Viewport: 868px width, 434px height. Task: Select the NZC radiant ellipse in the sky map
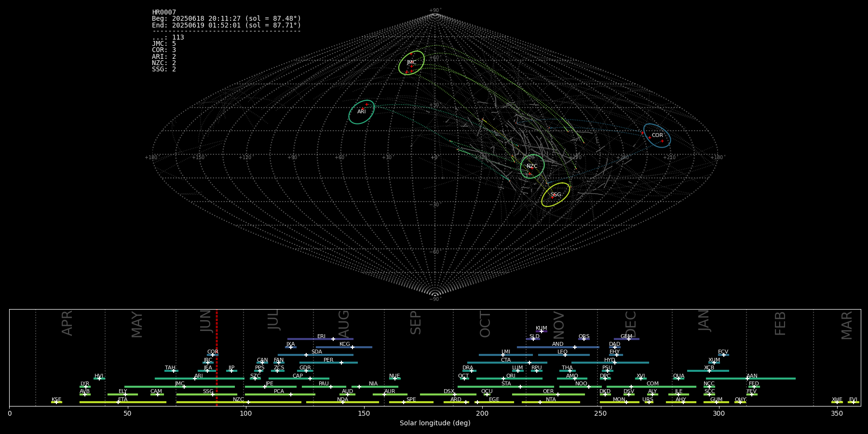(x=532, y=166)
